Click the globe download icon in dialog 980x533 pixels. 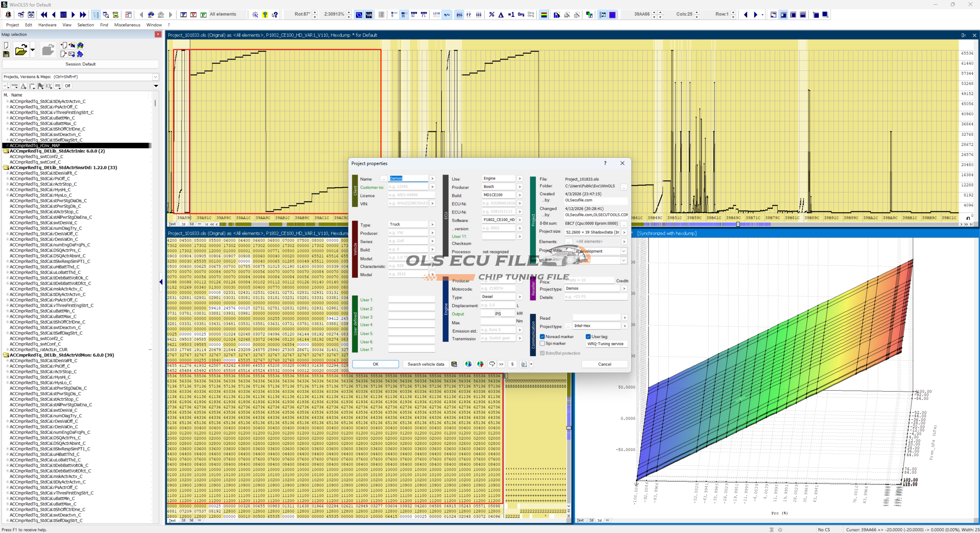(x=468, y=364)
